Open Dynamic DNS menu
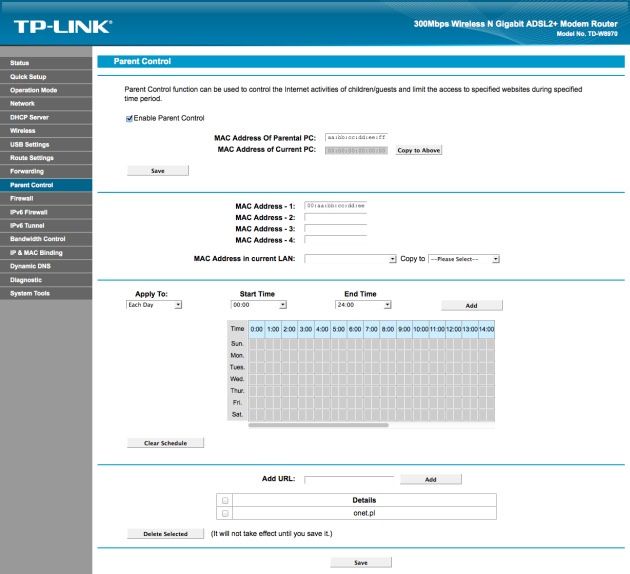 (x=46, y=266)
